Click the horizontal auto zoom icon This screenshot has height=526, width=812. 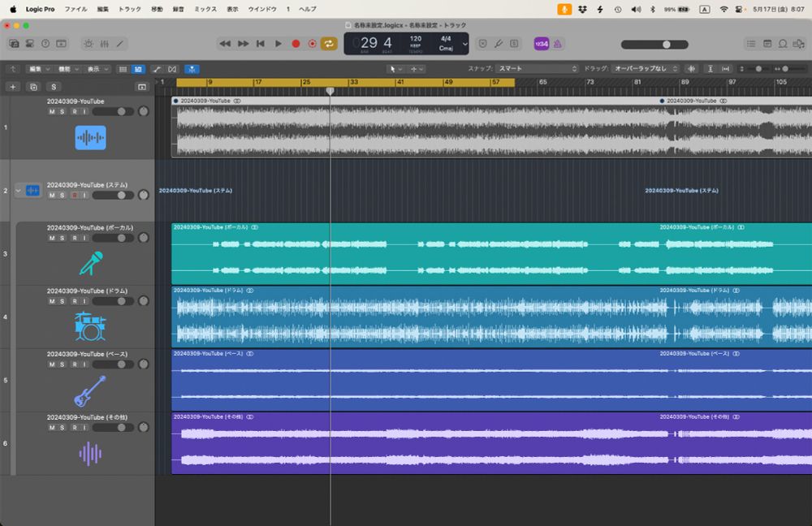725,69
